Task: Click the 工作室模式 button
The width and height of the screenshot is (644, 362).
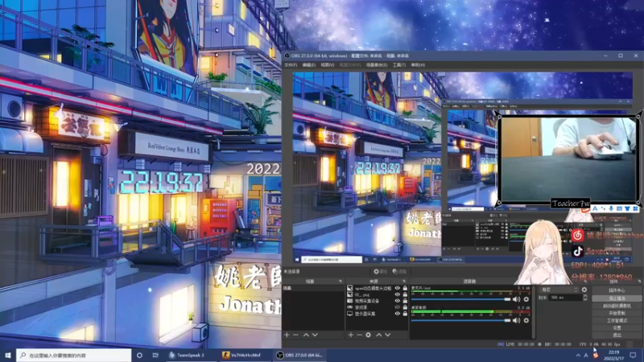Action: 617,320
